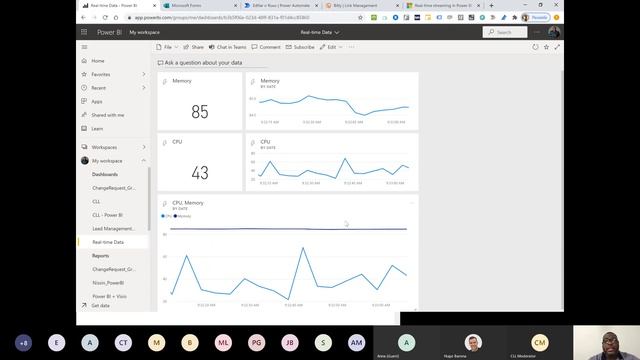Click My workspace in the header breadcrumb
The height and width of the screenshot is (360, 640).
pyautogui.click(x=144, y=32)
